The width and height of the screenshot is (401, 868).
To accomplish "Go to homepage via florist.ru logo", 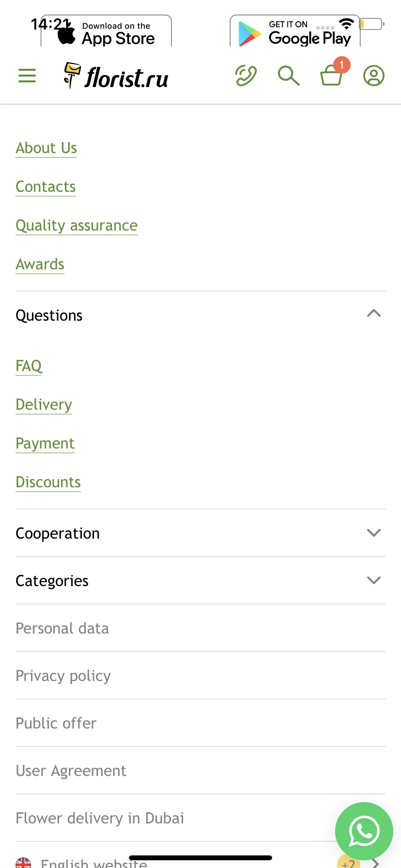I will coord(116,76).
